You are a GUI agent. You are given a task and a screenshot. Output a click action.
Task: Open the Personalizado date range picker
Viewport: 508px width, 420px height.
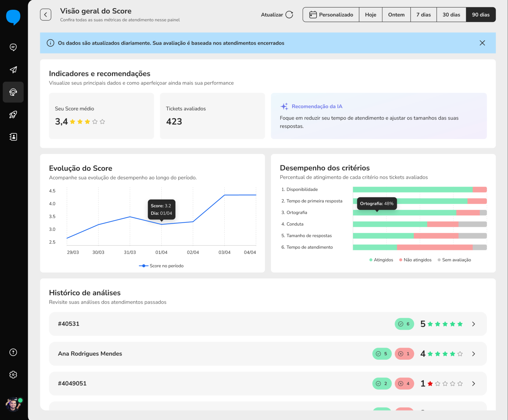(x=331, y=15)
